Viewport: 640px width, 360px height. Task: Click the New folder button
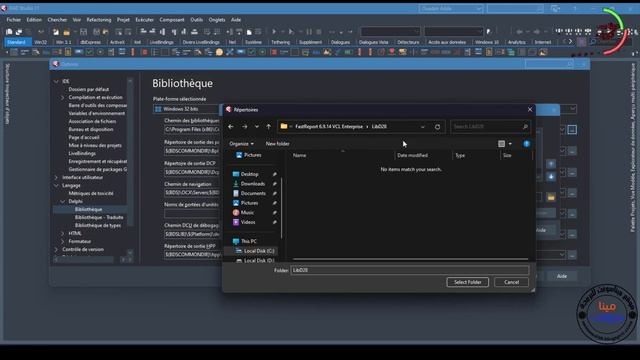click(x=278, y=144)
